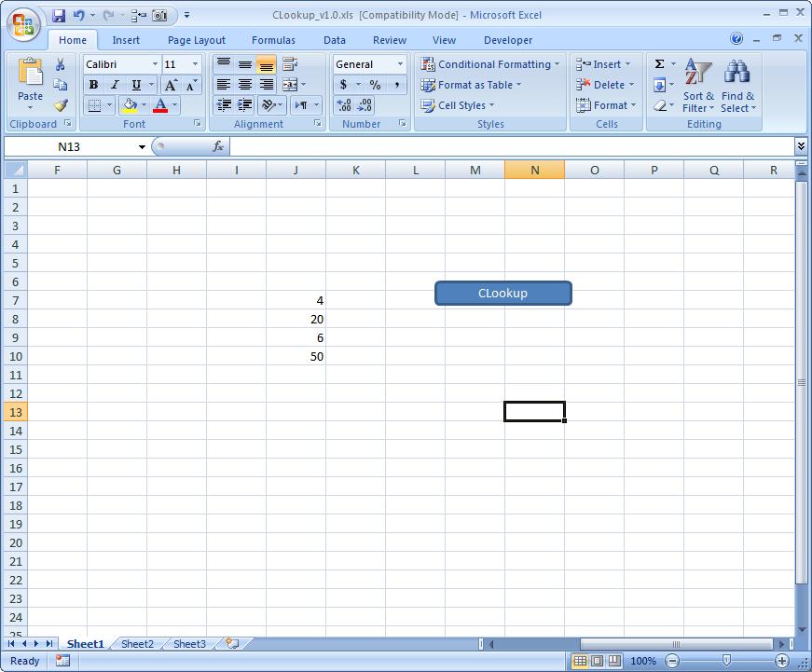Click the Borders icon
Screen dimensions: 812x672
pos(94,105)
